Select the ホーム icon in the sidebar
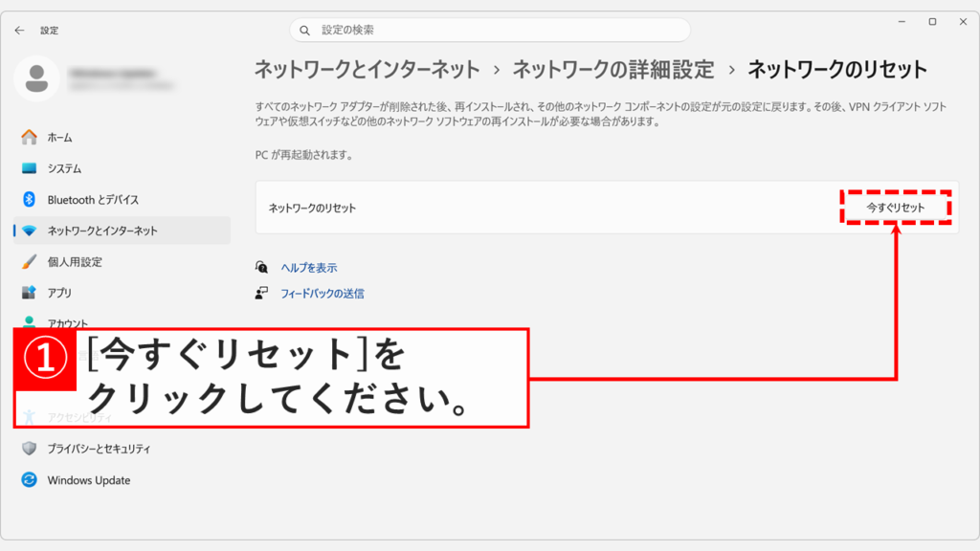This screenshot has height=551, width=980. [x=30, y=137]
